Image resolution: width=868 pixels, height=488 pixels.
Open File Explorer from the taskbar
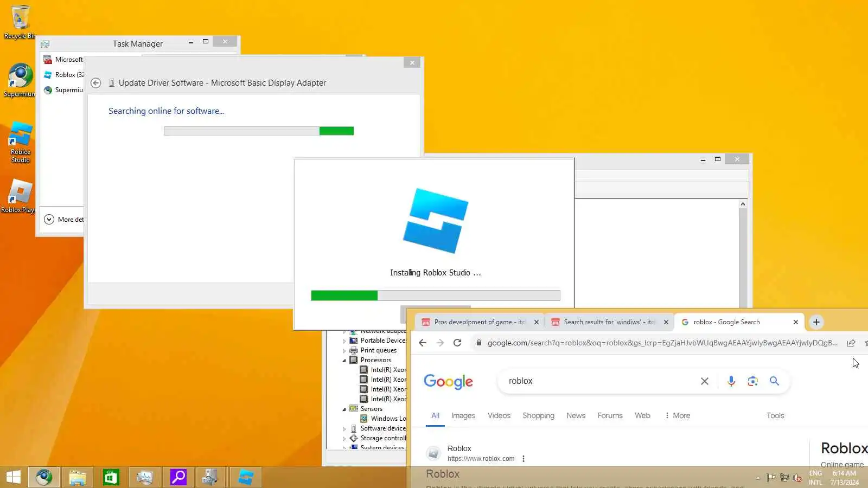click(x=78, y=477)
